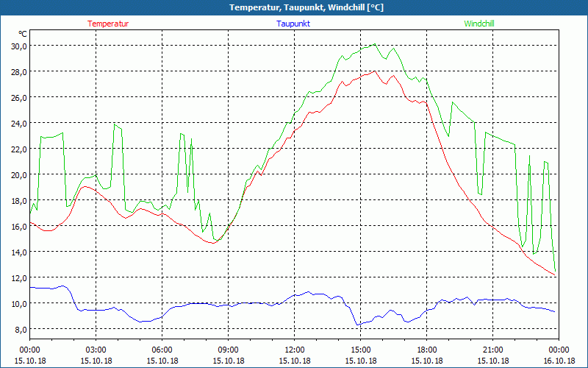Click the 21:00 time axis label

point(493,350)
